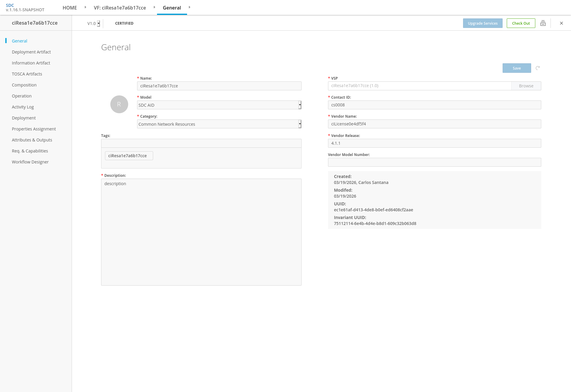
Task: Go to the Composition section
Action: [24, 85]
